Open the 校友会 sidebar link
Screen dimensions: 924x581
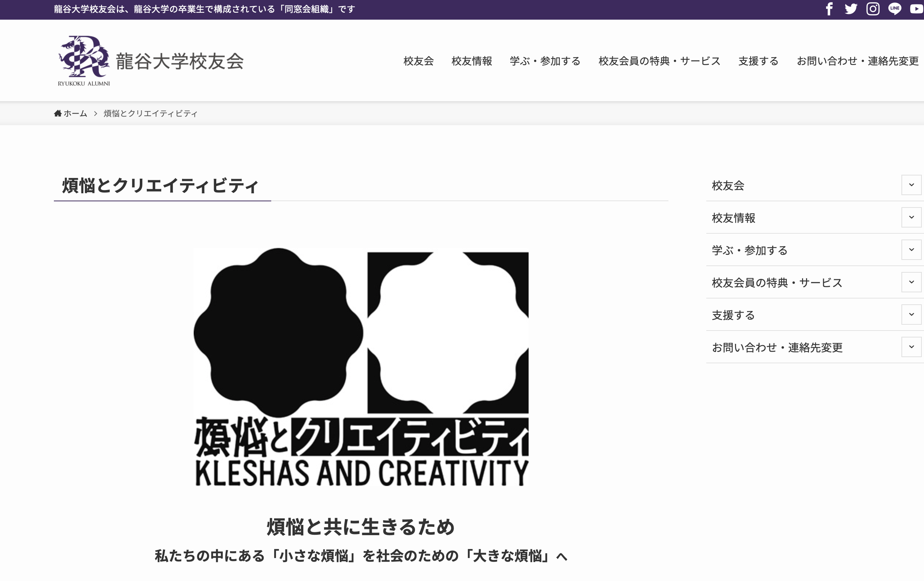coord(728,185)
